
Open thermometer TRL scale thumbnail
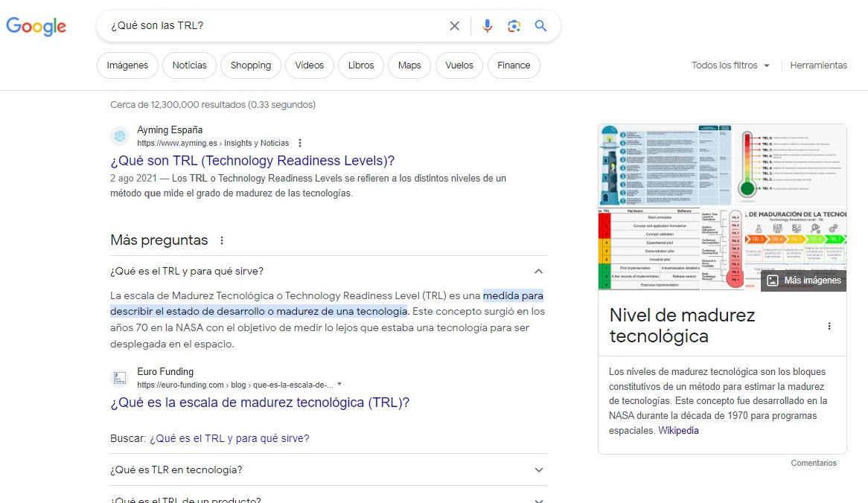click(x=790, y=165)
